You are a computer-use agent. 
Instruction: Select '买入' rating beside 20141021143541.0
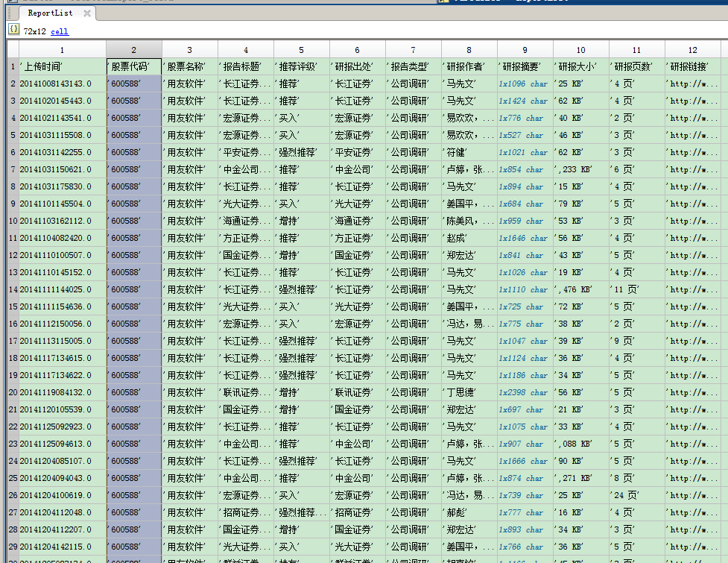tap(301, 118)
